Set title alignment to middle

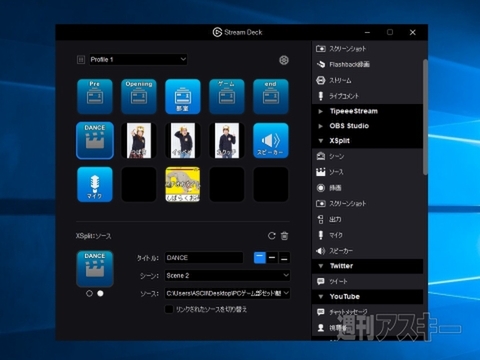272,258
